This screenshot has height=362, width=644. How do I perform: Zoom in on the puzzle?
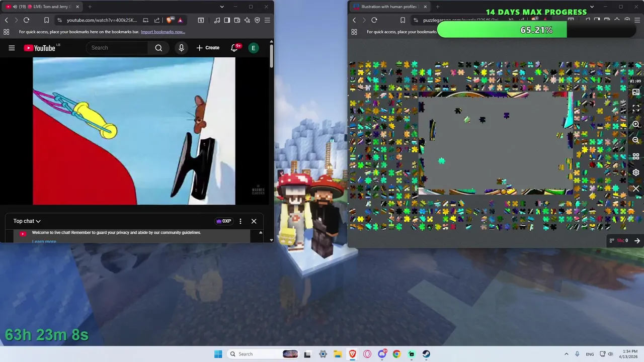[x=636, y=124]
